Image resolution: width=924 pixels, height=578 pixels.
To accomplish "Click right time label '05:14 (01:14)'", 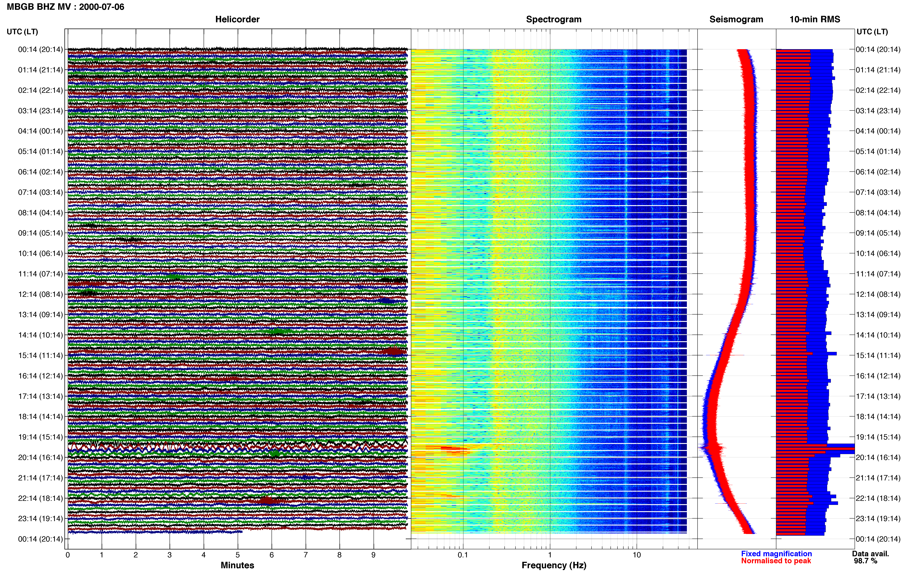I will 878,151.
